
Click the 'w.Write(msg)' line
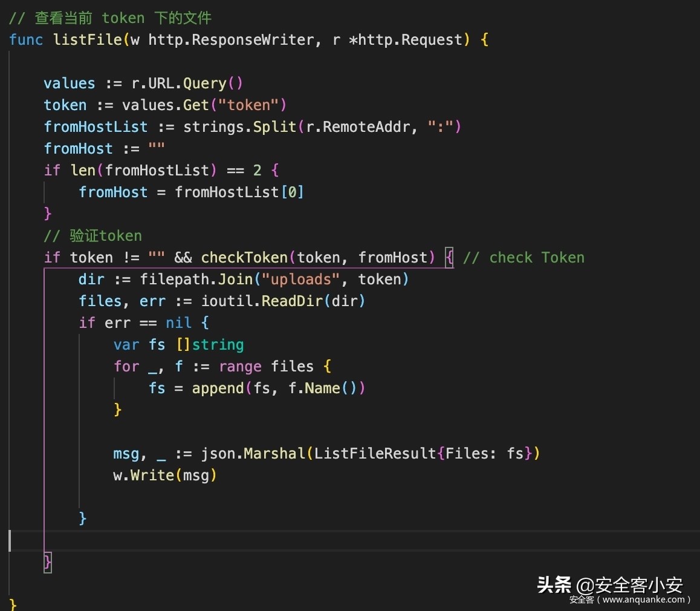165,475
